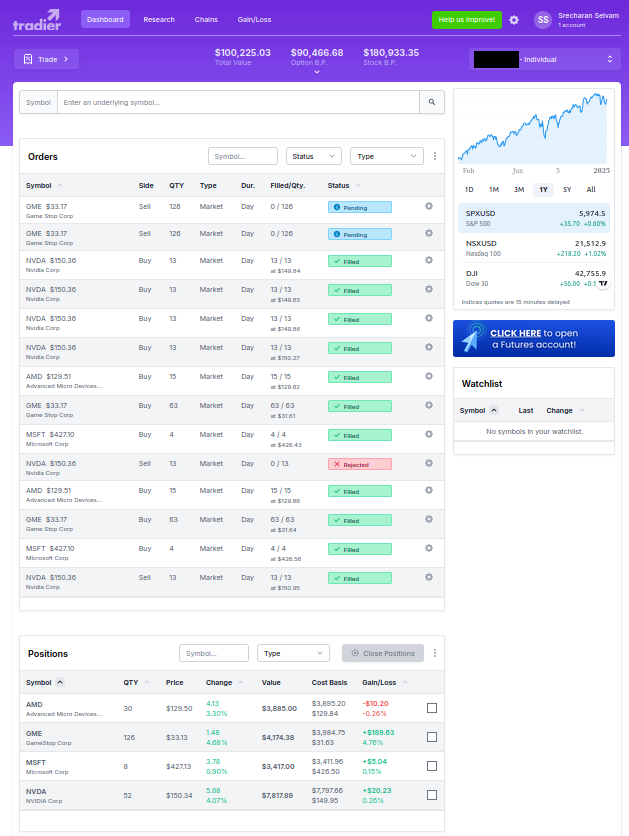
Task: Open gear for GME order filled at $31.61
Action: (429, 405)
